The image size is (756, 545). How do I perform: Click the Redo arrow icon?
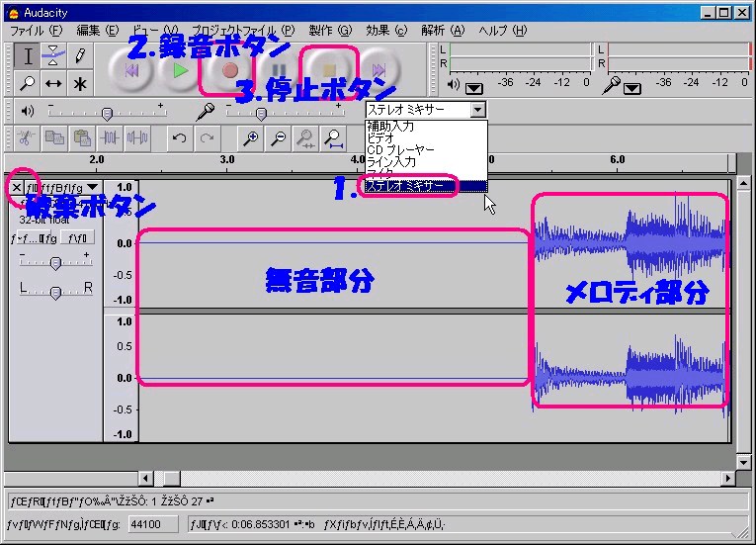[x=208, y=138]
